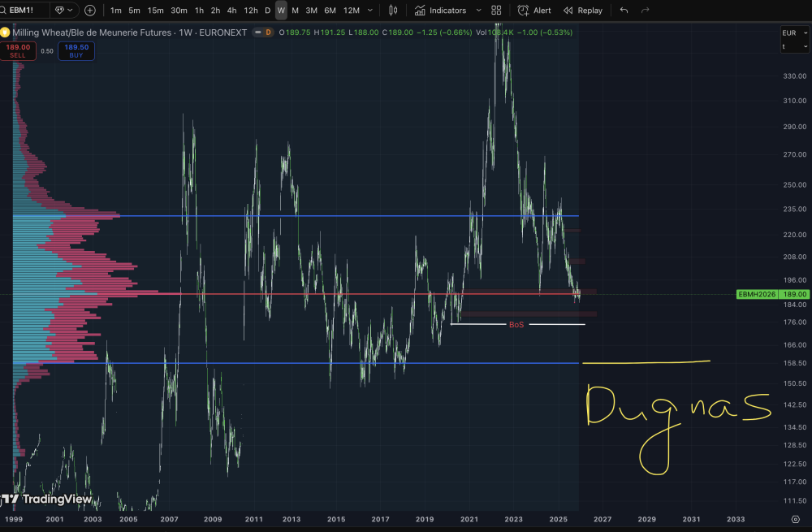Start bar Replay mode
Image resolution: width=812 pixels, height=532 pixels.
(x=583, y=11)
